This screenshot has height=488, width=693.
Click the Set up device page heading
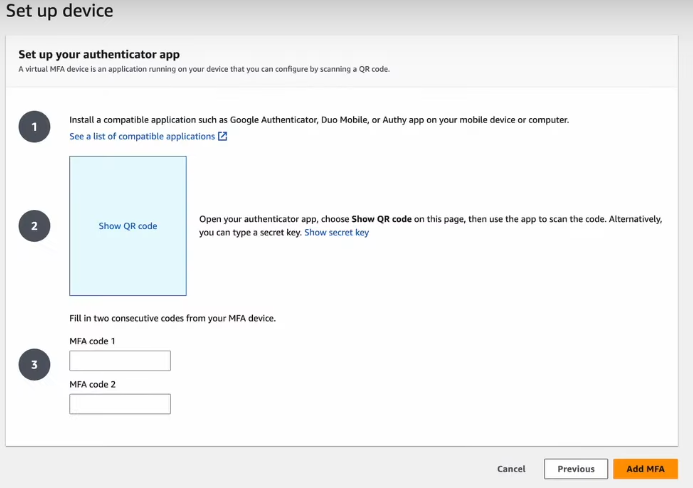(60, 12)
